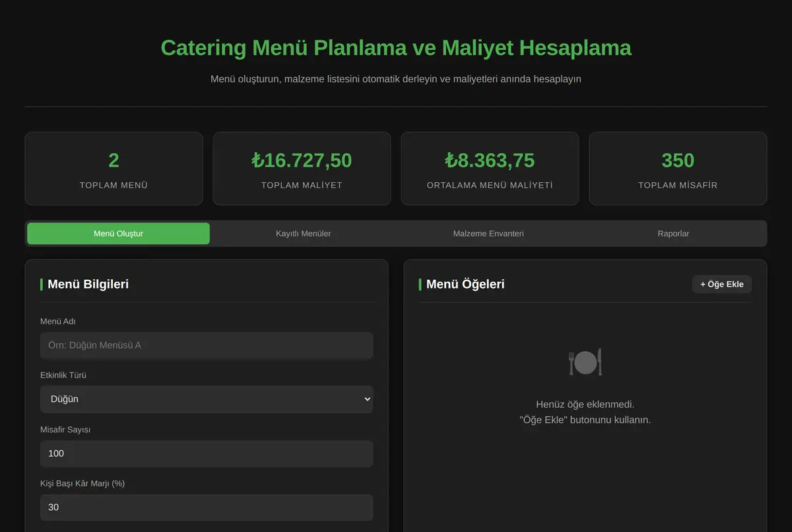Image resolution: width=792 pixels, height=532 pixels.
Task: Click the plate and cutlery empty-state icon
Action: coord(585,362)
